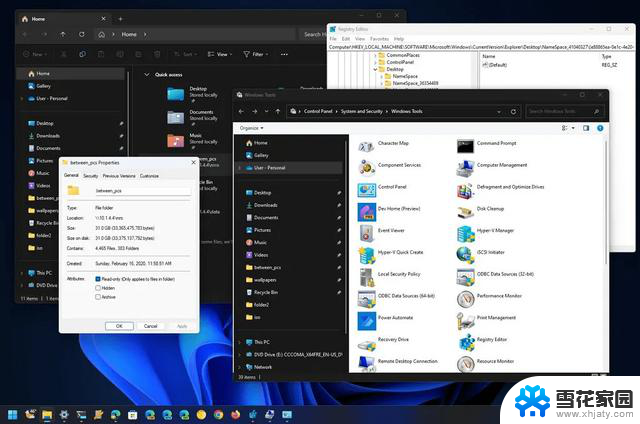Image resolution: width=640 pixels, height=424 pixels.
Task: Open Remote Desktop Connection
Action: click(398, 363)
